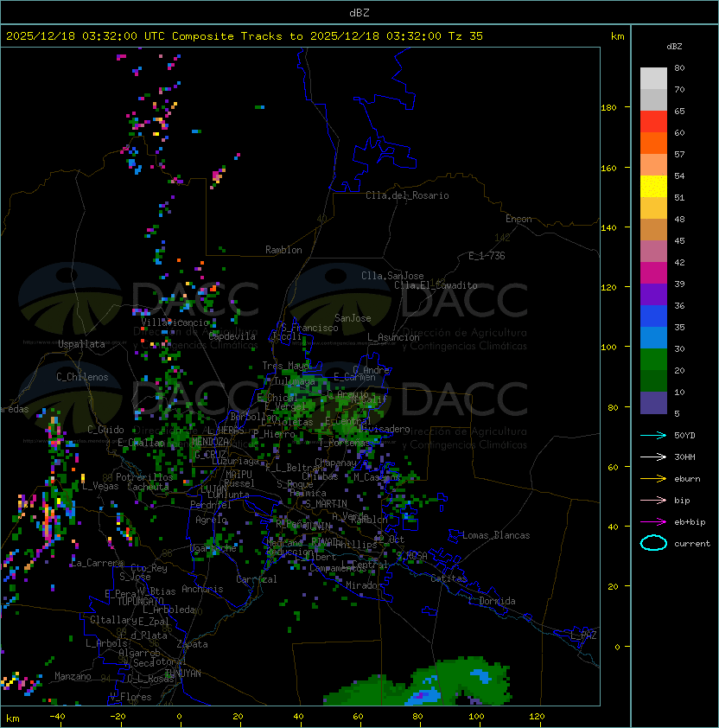Pick the light gray swatch below 80 dBZ
This screenshot has height=728, width=719.
tap(653, 79)
